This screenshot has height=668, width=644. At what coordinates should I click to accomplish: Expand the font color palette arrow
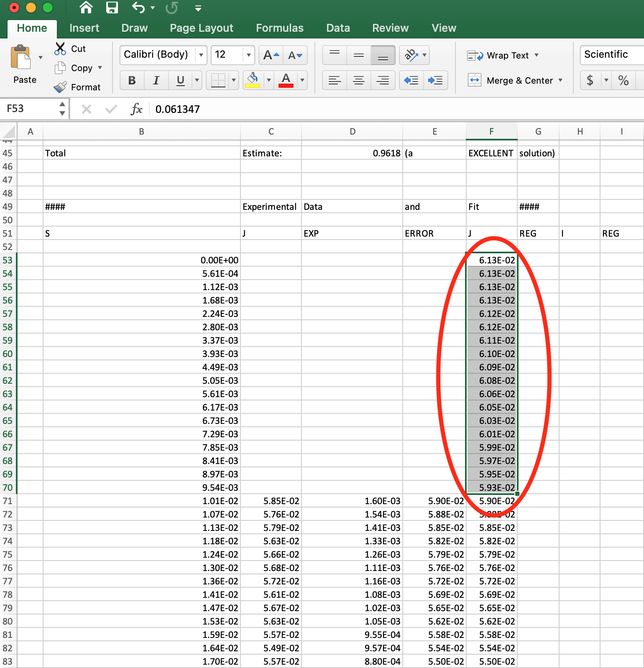click(302, 80)
